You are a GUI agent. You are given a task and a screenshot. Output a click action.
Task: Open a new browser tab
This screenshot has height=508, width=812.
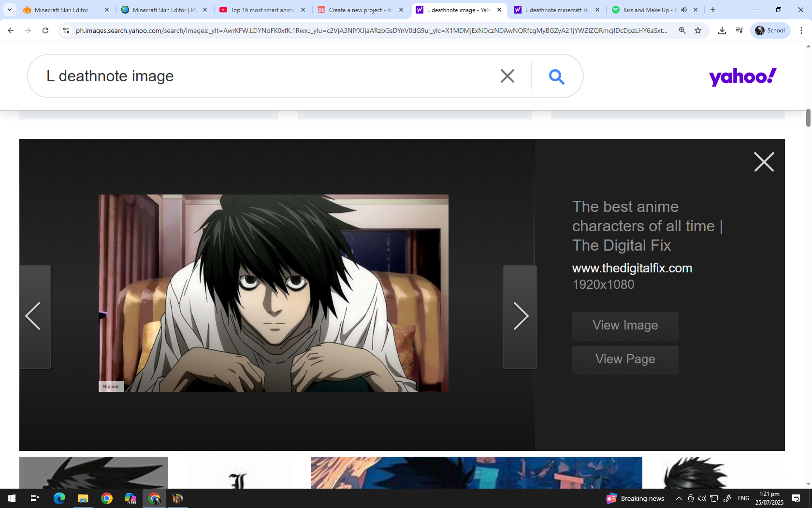712,10
